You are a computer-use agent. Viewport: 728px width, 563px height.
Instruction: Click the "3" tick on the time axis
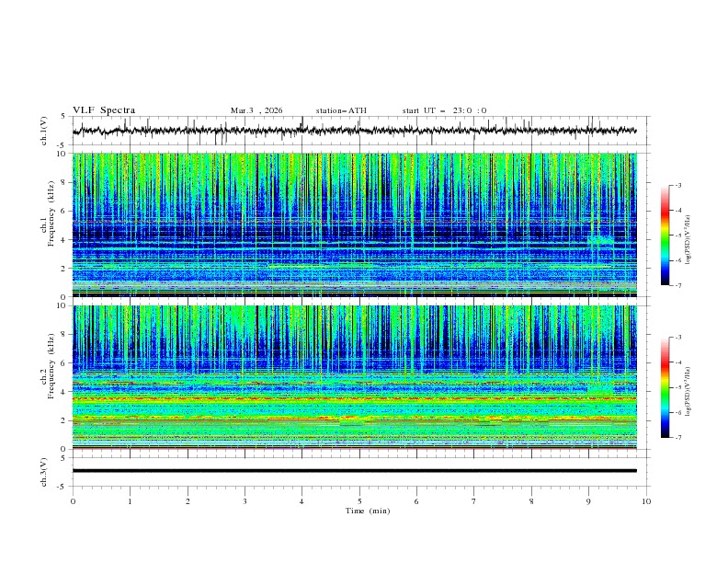[x=245, y=501]
